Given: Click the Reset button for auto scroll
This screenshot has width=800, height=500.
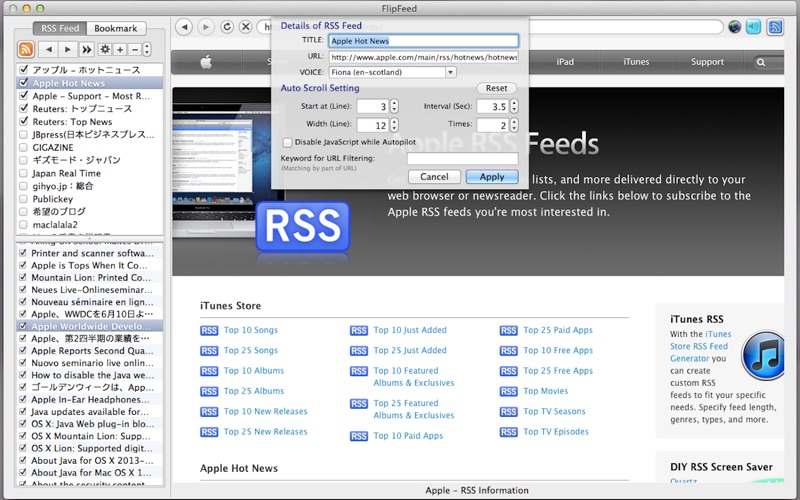Looking at the screenshot, I should [496, 88].
